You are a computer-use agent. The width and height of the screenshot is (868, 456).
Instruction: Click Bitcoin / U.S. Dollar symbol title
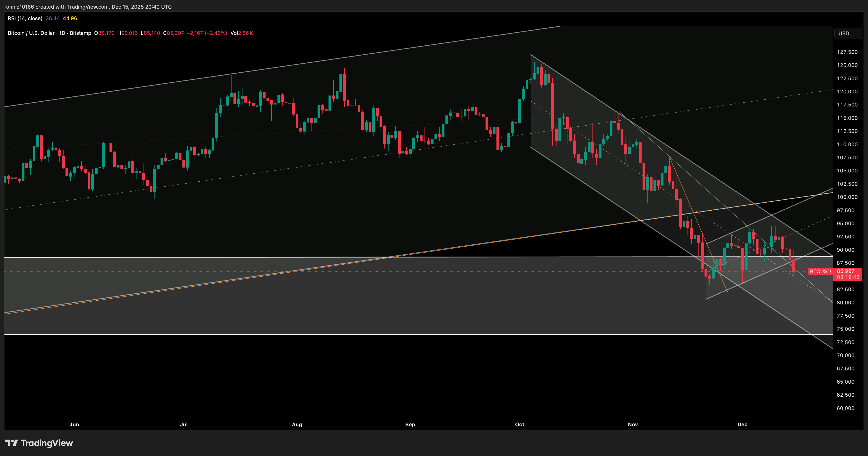coord(31,33)
